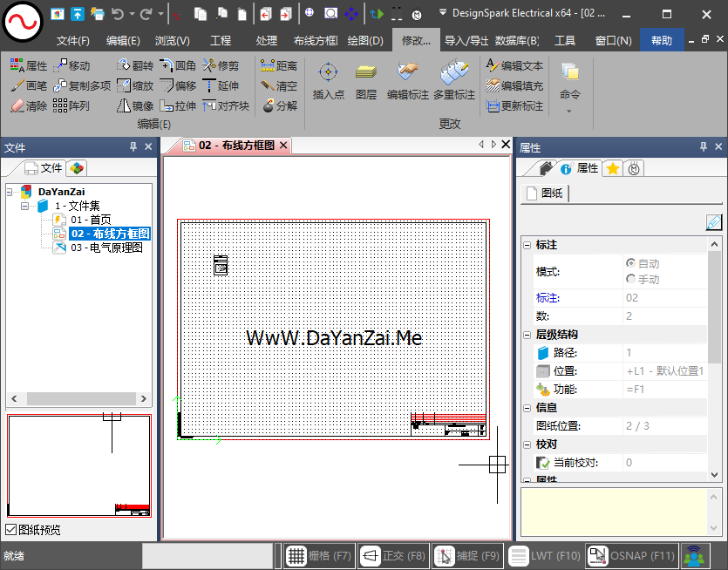Open the 工具 menu
The width and height of the screenshot is (728, 570).
(x=565, y=41)
